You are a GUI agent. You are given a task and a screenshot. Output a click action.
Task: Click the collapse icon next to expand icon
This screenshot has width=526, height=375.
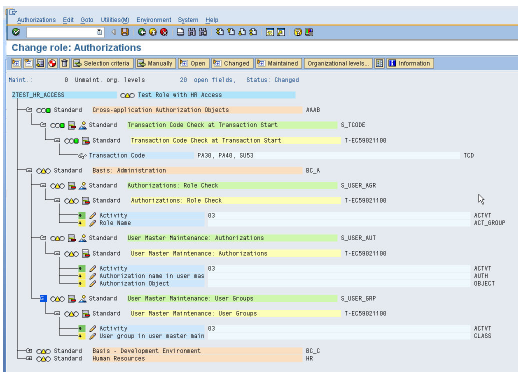[x=29, y=63]
